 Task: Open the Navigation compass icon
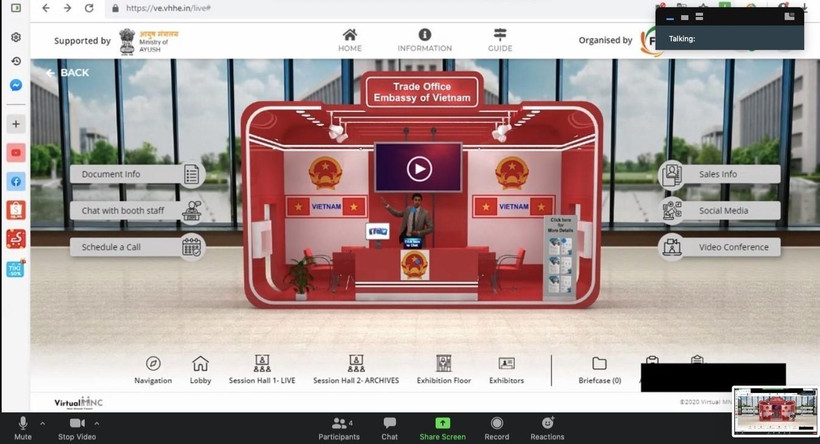coord(153,364)
